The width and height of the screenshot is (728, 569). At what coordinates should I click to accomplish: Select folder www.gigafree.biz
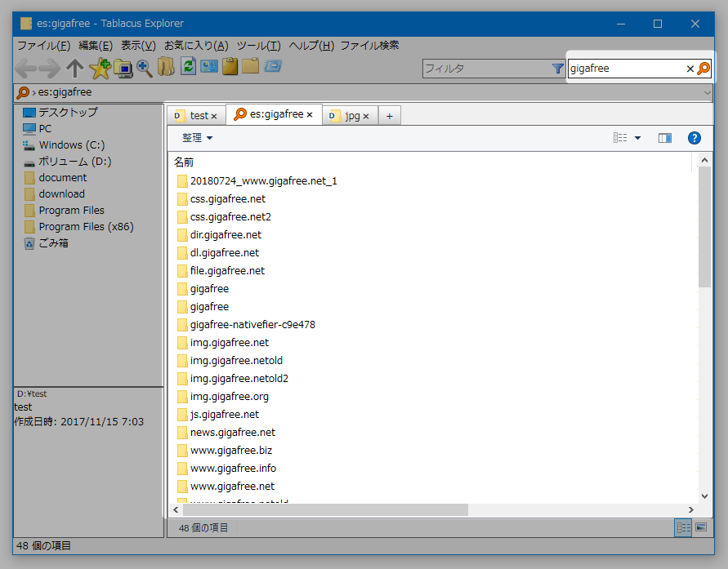[x=231, y=451]
